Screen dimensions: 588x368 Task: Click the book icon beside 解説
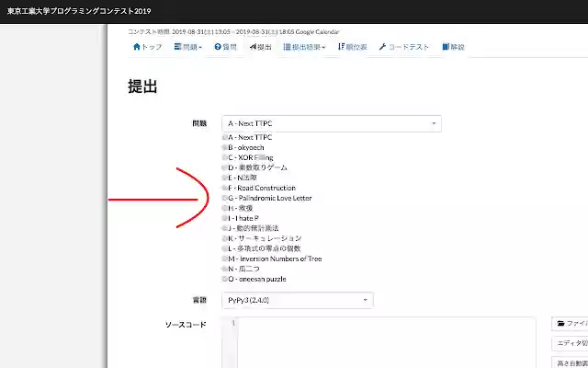click(446, 47)
